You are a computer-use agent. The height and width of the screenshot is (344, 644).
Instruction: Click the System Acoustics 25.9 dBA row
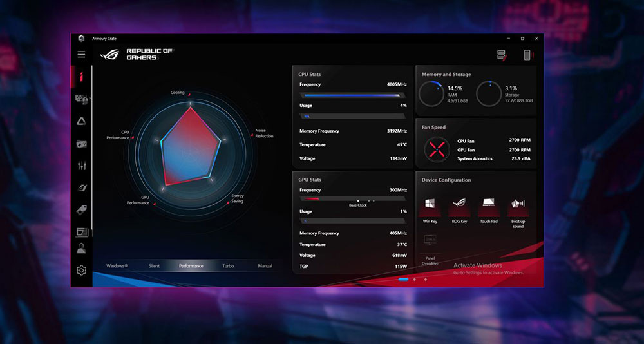[x=494, y=158]
